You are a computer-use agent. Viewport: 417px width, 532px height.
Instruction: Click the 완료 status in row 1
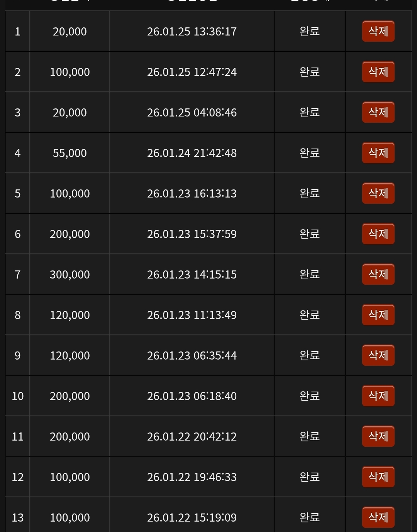(310, 31)
